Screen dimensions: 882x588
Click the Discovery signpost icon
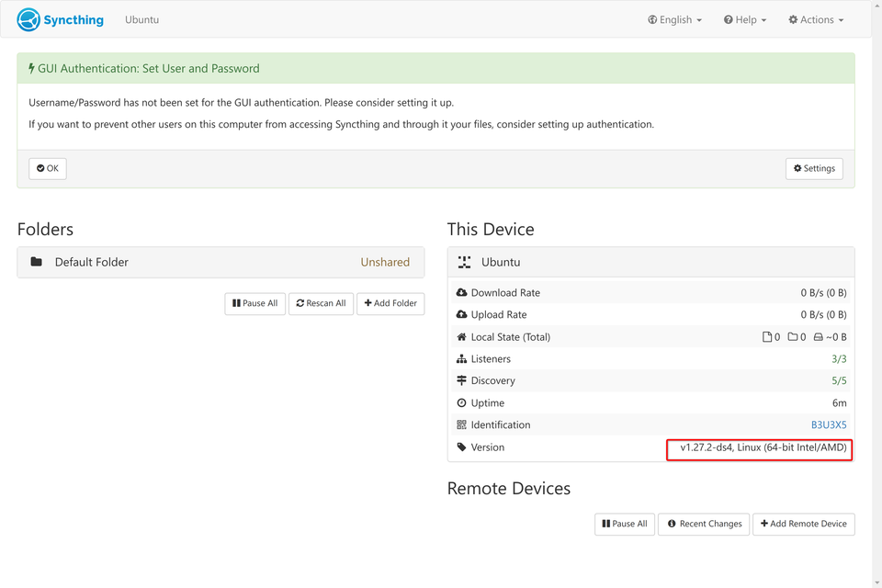[x=461, y=381]
